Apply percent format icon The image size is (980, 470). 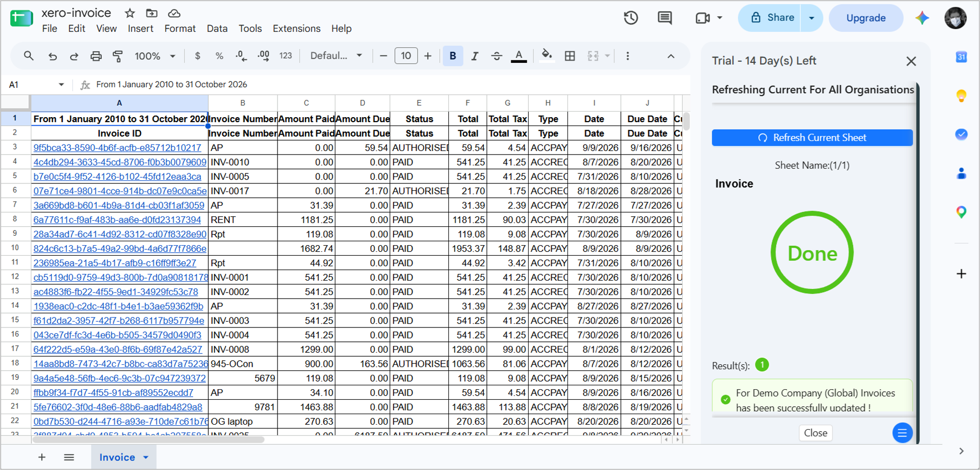tap(219, 56)
